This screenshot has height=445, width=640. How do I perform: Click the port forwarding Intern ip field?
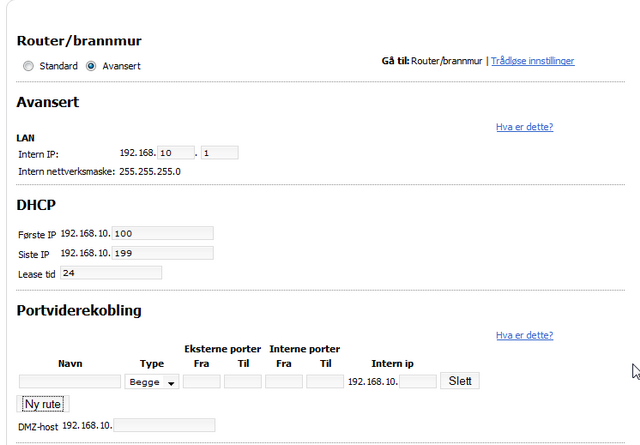418,381
